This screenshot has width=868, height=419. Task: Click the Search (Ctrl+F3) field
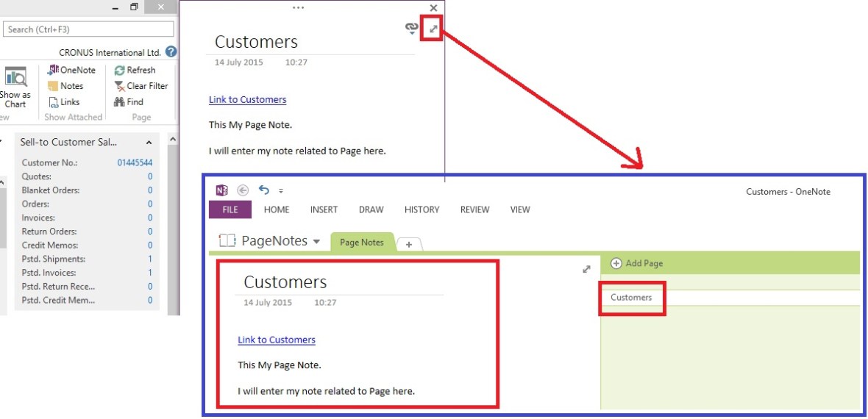pyautogui.click(x=88, y=29)
